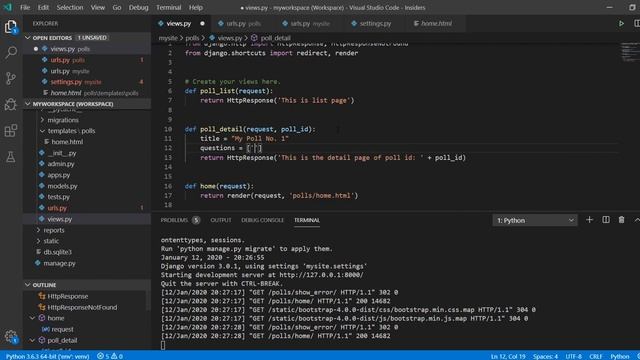Click the errors and warnings status indicator
Screen dimensions: 640x360
click(x=110, y=356)
